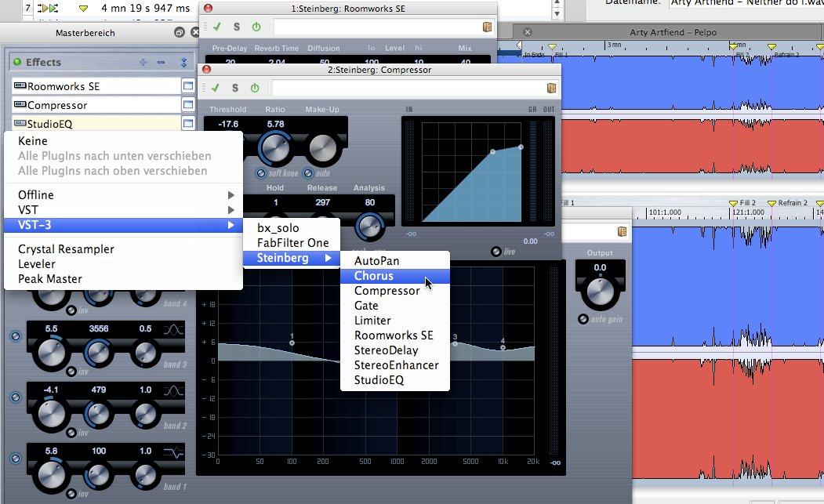Click the band 2 peak filter shape icon
Screen dimensions: 824x504
[x=173, y=391]
